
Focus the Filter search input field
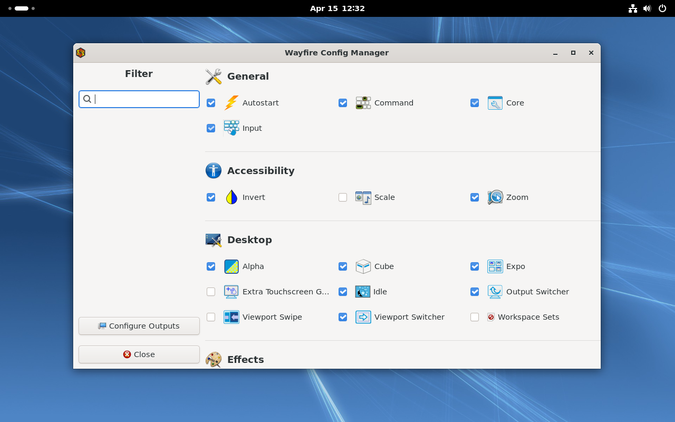click(x=139, y=99)
